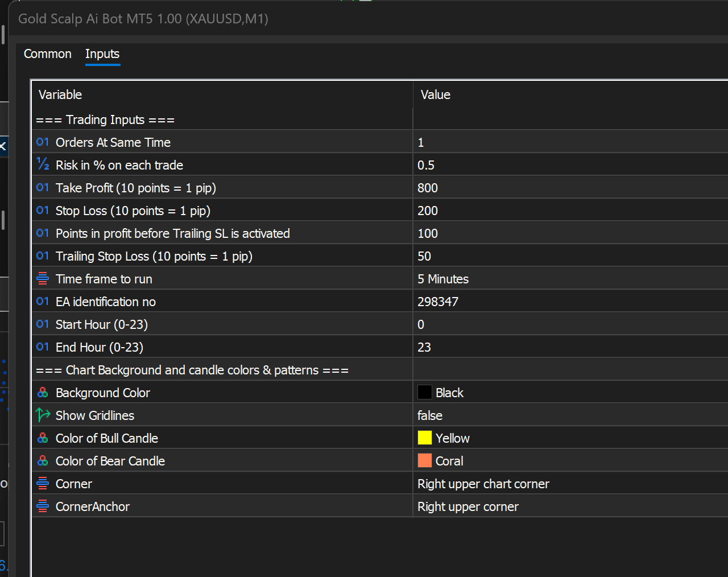Click enum icon beside CornerAnchor row

pos(43,506)
